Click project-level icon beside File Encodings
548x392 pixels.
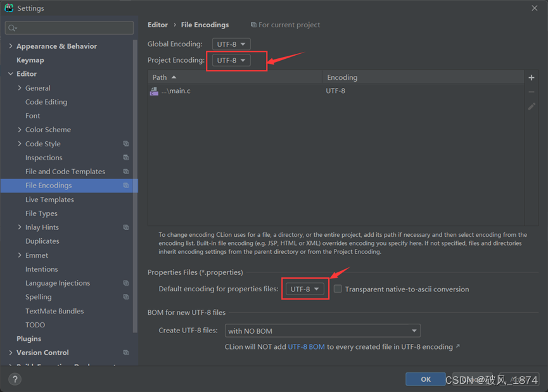pyautogui.click(x=126, y=186)
